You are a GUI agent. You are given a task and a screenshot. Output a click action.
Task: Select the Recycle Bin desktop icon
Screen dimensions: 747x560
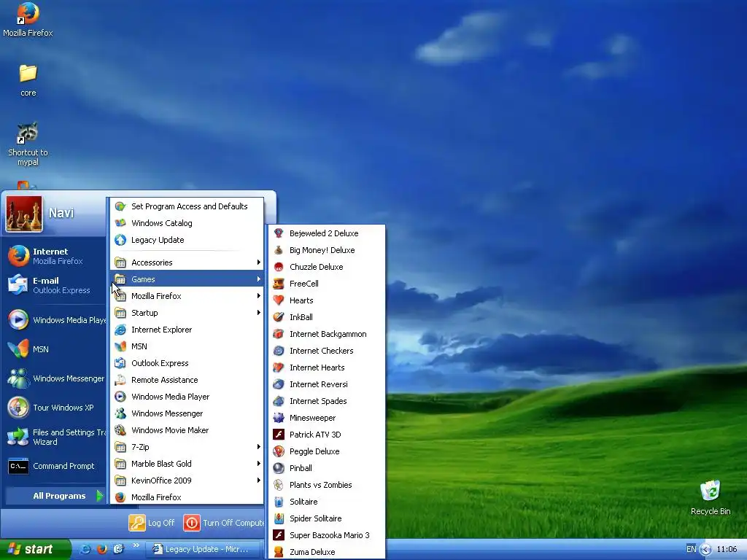coord(711,497)
